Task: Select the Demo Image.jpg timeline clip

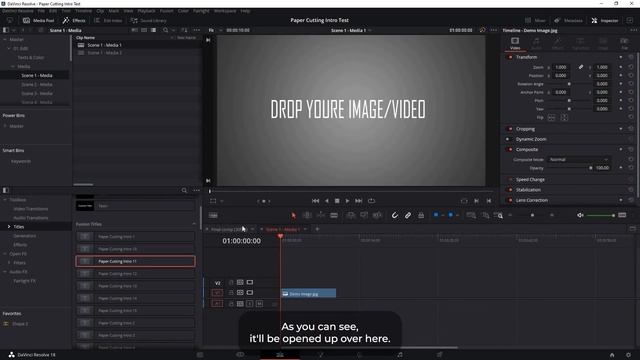Action: (x=308, y=293)
